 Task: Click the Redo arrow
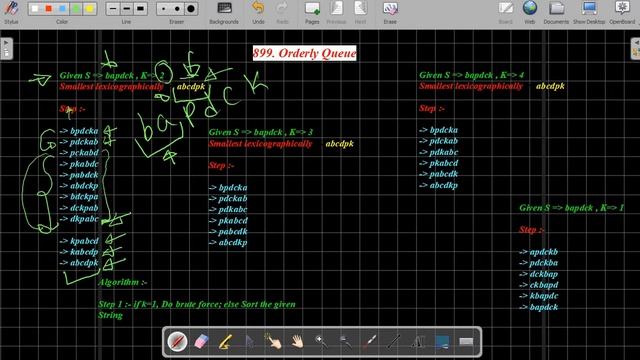(x=282, y=12)
